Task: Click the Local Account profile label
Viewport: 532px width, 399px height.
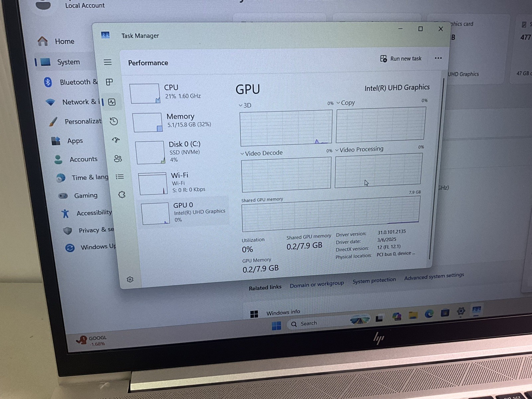Action: pyautogui.click(x=85, y=5)
